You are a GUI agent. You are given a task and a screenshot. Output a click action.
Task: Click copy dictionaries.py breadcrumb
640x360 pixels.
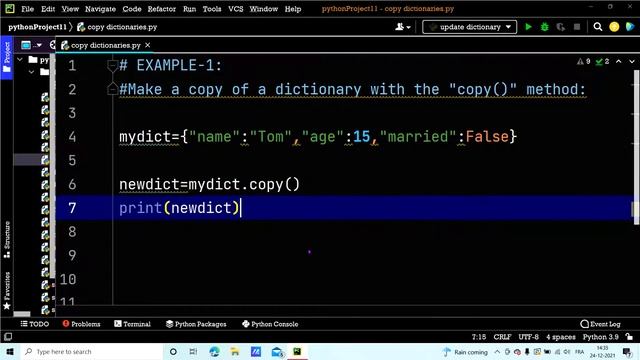coord(117,27)
